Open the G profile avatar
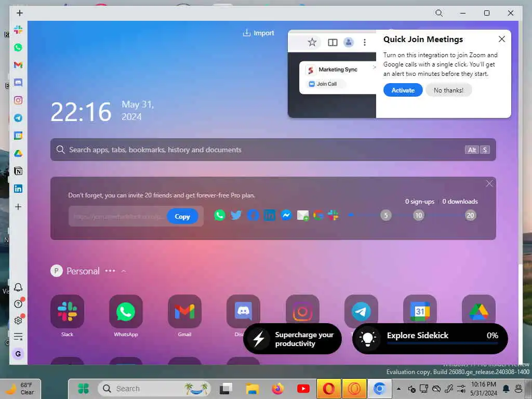532x399 pixels. 18,354
